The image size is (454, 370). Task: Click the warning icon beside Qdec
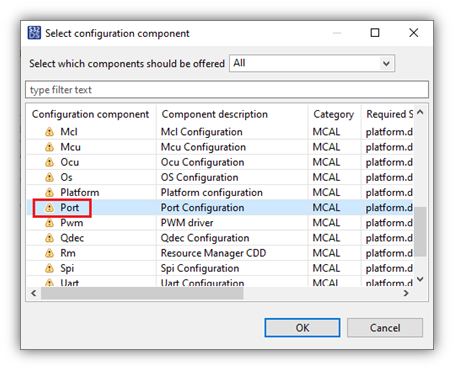[x=49, y=238]
